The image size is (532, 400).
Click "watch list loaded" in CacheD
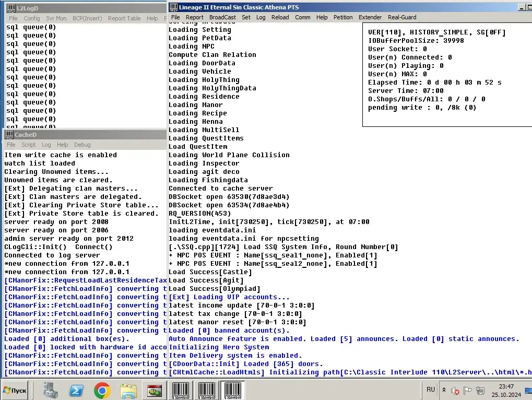click(40, 163)
